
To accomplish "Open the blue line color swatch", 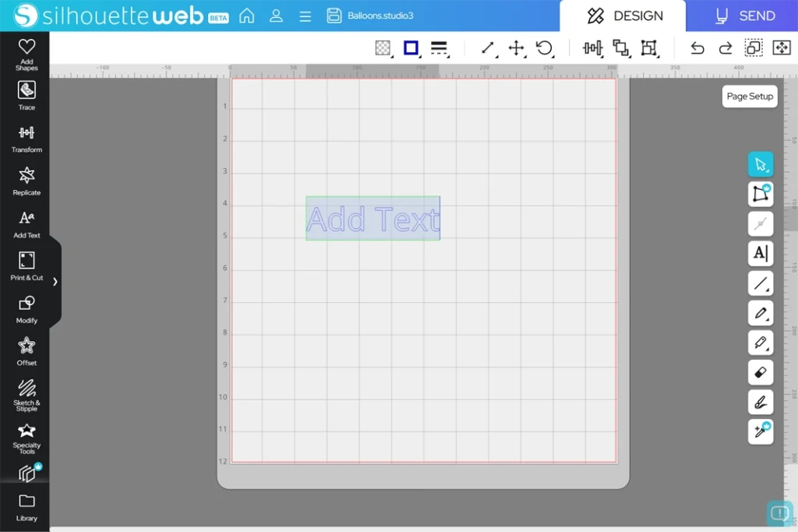I will (x=411, y=48).
